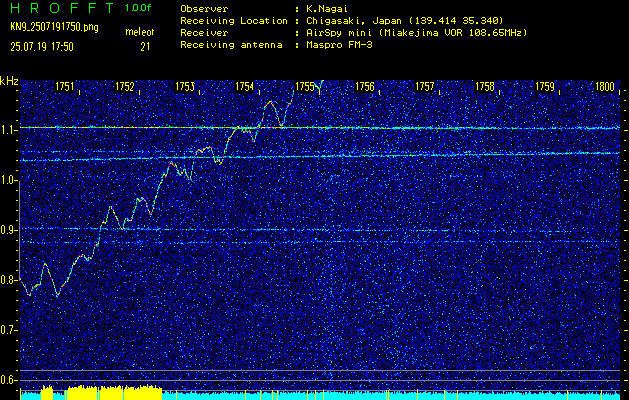Click the 1759 time marker

(x=545, y=86)
